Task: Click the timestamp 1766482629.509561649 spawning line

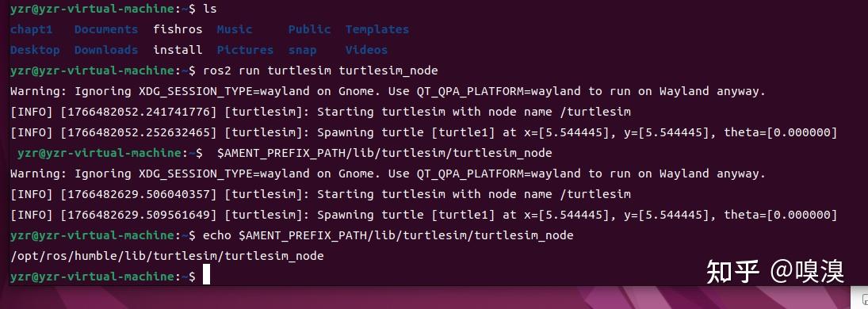Action: coord(423,215)
